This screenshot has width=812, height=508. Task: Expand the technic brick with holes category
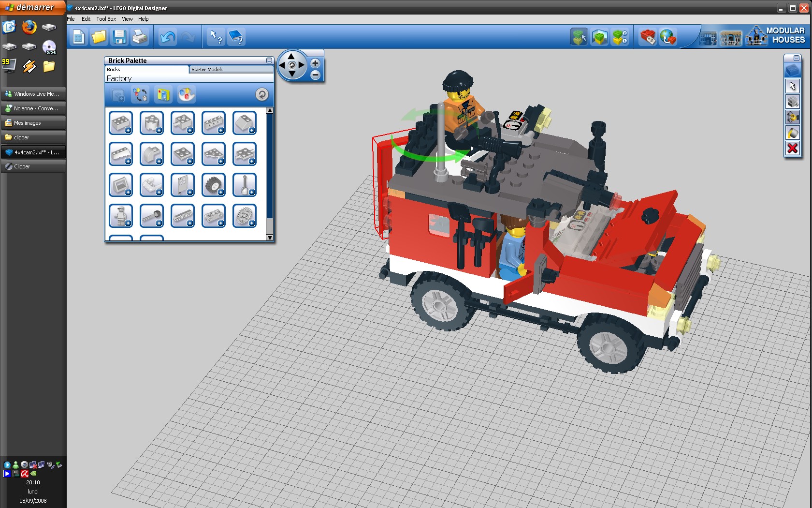(214, 123)
